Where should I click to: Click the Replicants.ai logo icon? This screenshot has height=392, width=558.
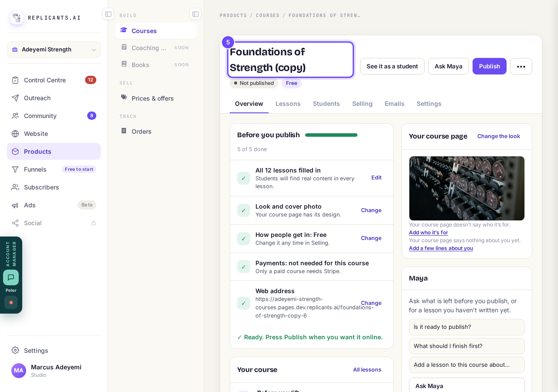click(x=17, y=18)
